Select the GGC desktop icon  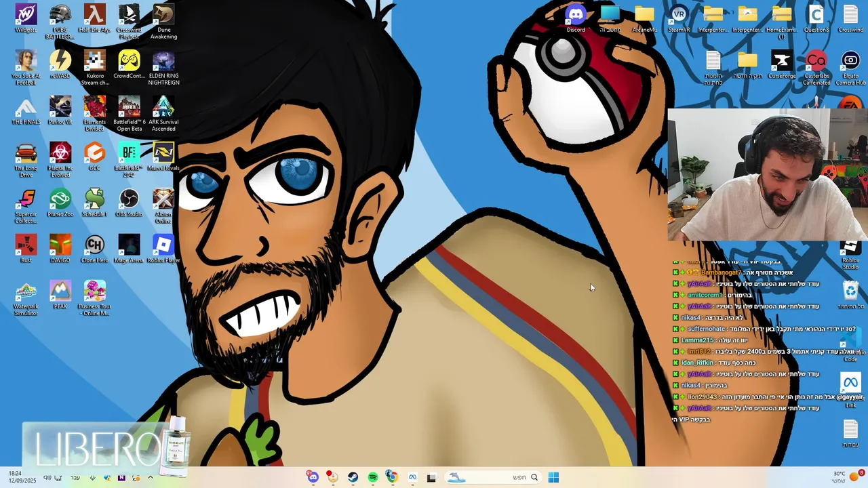click(94, 157)
